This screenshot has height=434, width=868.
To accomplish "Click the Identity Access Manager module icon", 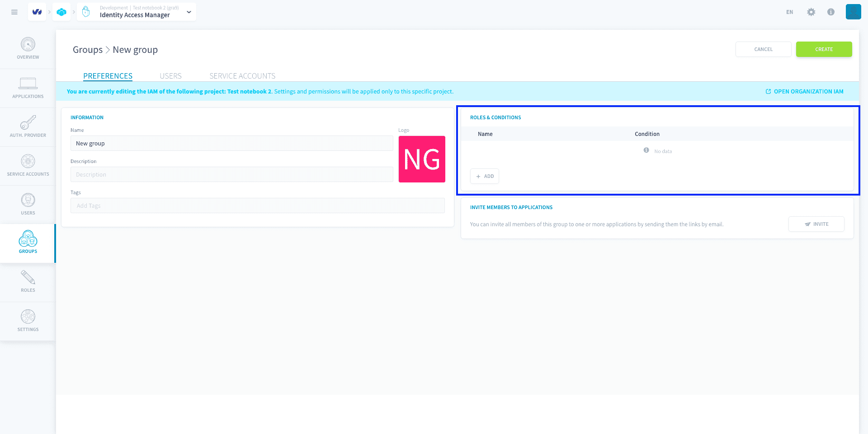I will click(x=86, y=12).
